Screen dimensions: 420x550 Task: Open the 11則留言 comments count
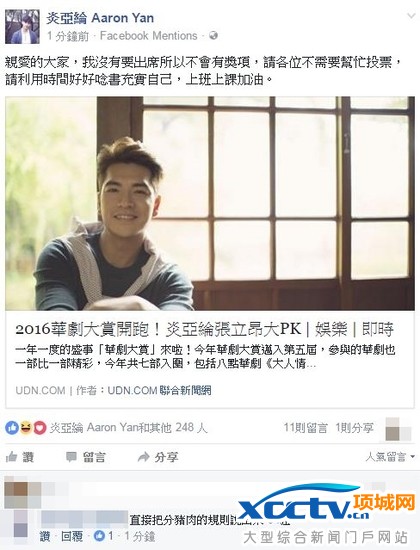(305, 428)
